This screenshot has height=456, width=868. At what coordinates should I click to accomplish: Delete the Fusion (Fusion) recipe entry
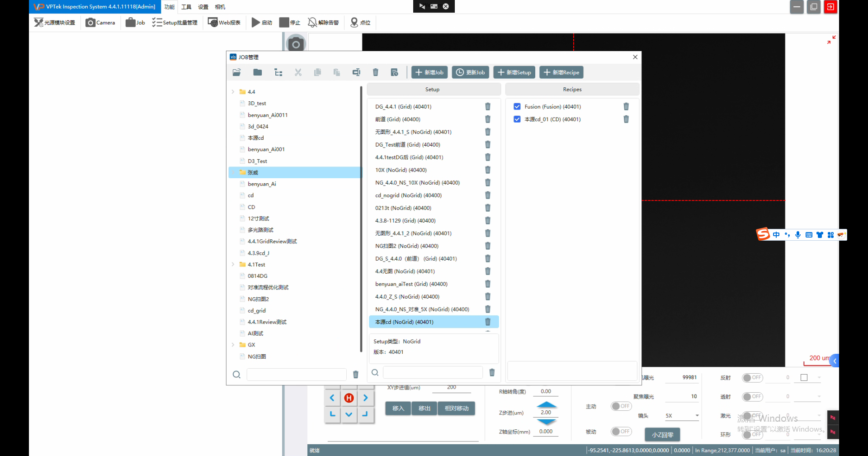tap(626, 107)
